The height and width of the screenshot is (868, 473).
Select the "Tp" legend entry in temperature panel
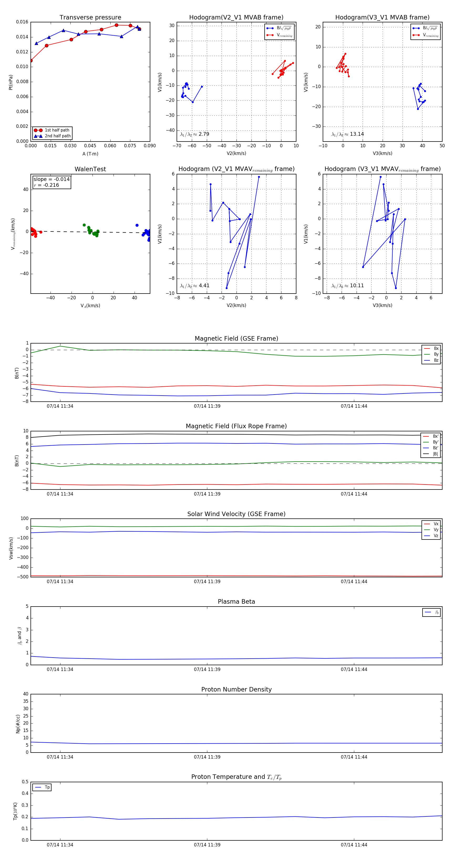click(42, 788)
